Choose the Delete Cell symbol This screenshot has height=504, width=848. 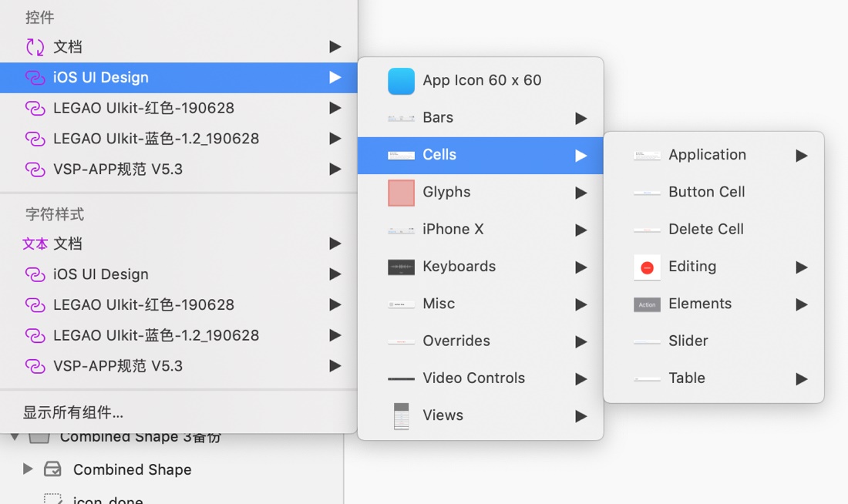point(705,229)
